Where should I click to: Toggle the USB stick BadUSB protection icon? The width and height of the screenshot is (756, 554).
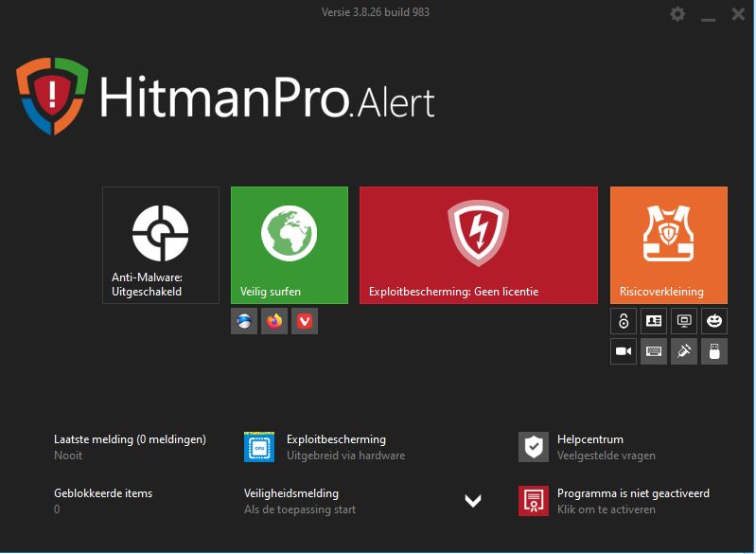tap(714, 351)
